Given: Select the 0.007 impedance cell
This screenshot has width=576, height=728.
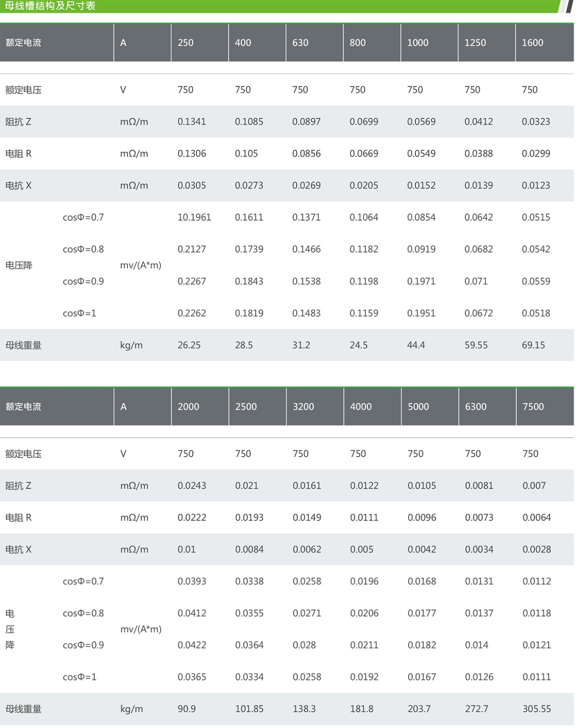Looking at the screenshot, I should tap(534, 486).
